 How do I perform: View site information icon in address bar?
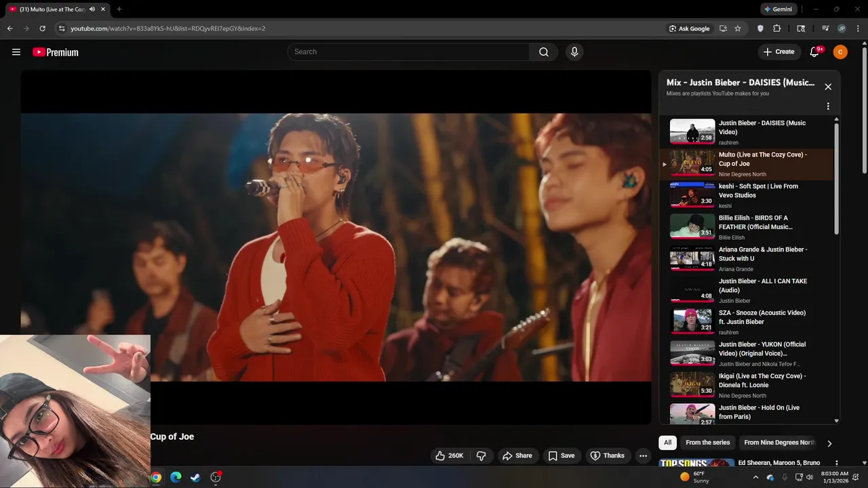62,28
